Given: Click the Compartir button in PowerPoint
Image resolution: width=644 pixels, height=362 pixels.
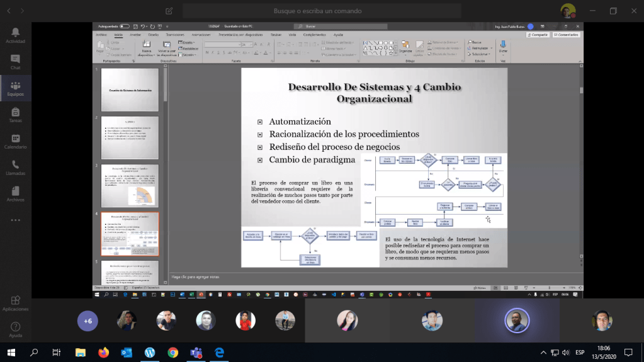Looking at the screenshot, I should (x=538, y=35).
